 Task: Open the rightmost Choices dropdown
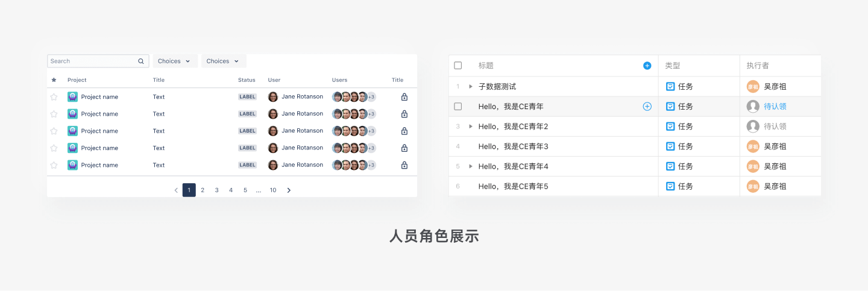tap(224, 61)
